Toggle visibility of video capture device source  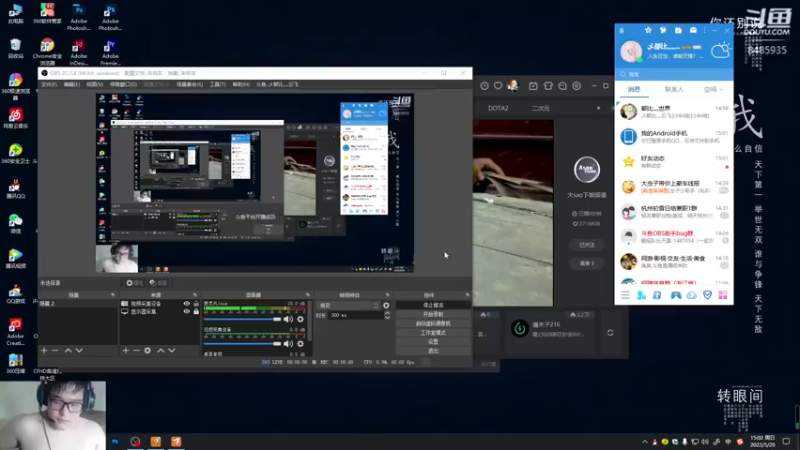coord(187,304)
